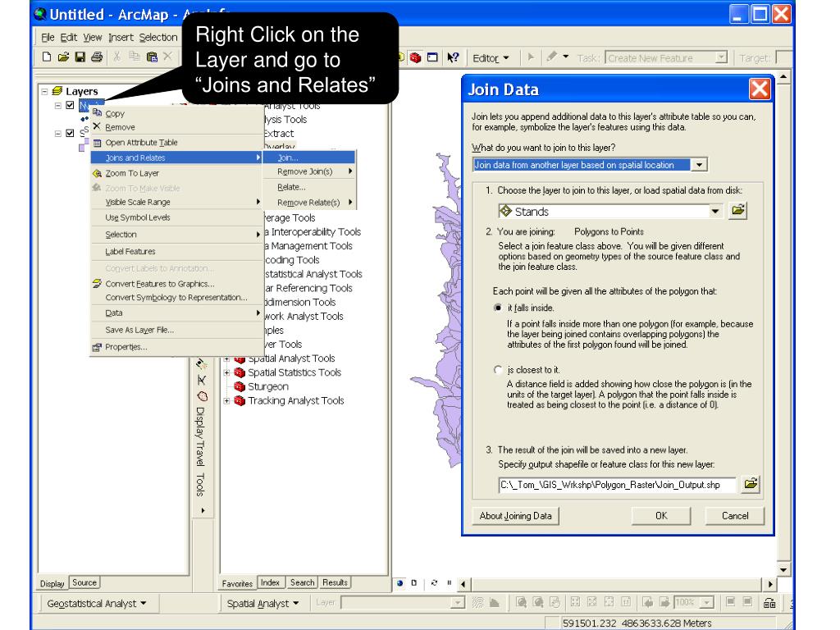This screenshot has height=630, width=840.
Task: Click the map vertical scrollbar down arrow
Action: point(783,570)
